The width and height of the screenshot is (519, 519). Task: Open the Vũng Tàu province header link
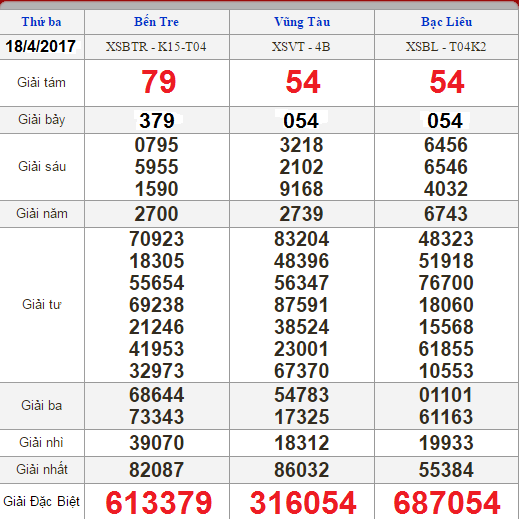(x=302, y=22)
